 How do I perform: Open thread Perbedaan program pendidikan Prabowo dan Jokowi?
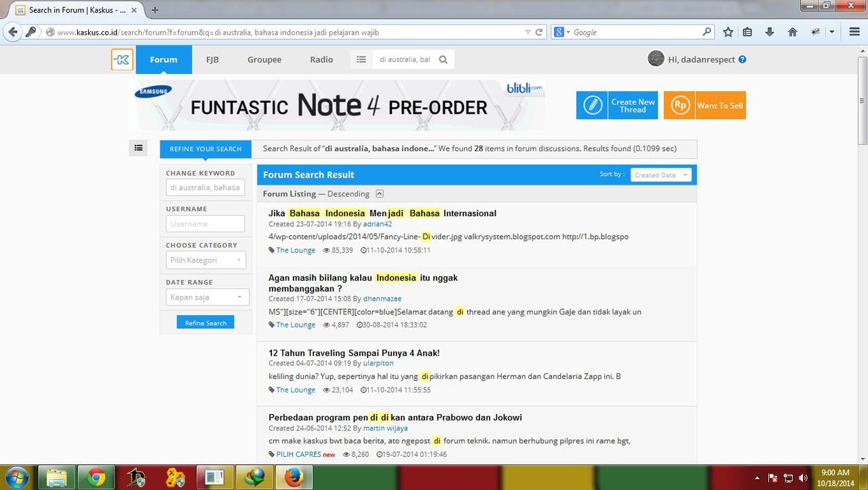coord(395,417)
